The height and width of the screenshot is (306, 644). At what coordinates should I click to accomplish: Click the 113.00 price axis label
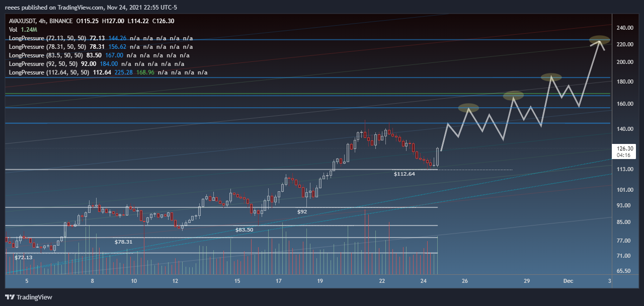(624, 170)
